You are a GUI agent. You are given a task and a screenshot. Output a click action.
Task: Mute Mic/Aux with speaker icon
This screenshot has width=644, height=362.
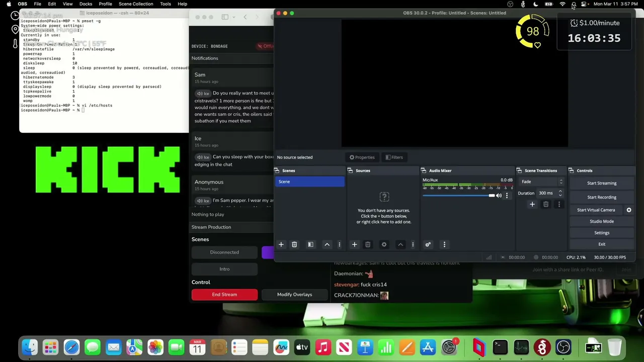click(499, 196)
